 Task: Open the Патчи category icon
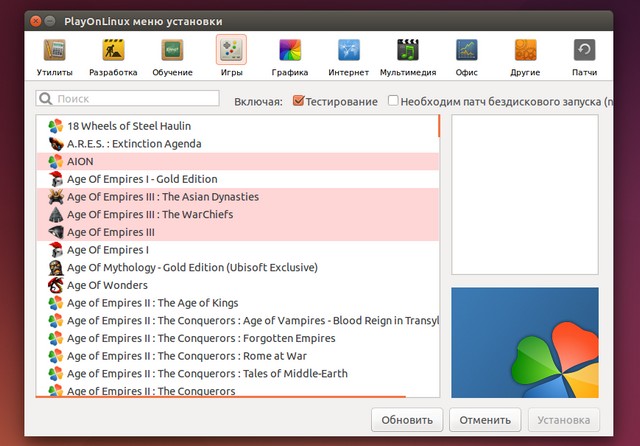coord(584,50)
